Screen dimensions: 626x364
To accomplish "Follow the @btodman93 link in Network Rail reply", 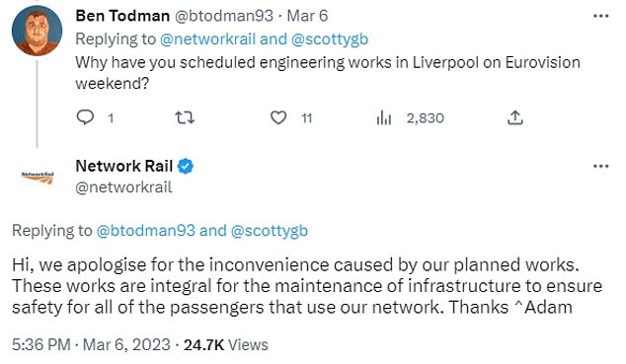I will (x=146, y=231).
